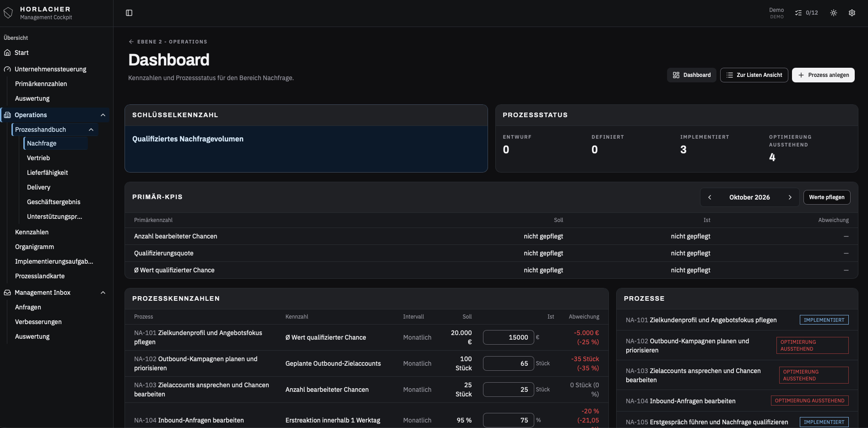Screen dimensions: 868x428
Task: Click the Management Inbox tray icon
Action: (7, 293)
